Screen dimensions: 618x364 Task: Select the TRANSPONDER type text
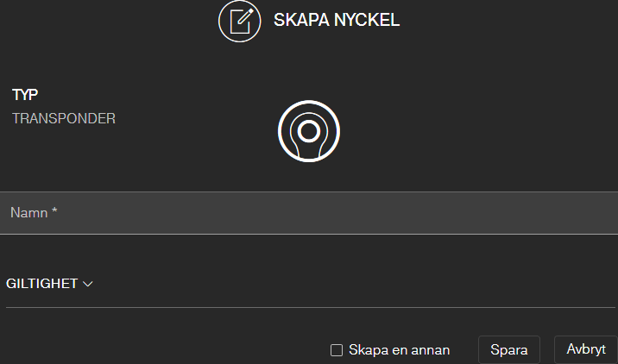[64, 119]
